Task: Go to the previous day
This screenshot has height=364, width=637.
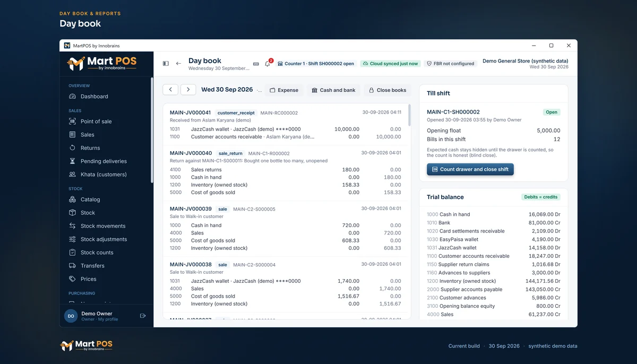Action: (x=170, y=90)
